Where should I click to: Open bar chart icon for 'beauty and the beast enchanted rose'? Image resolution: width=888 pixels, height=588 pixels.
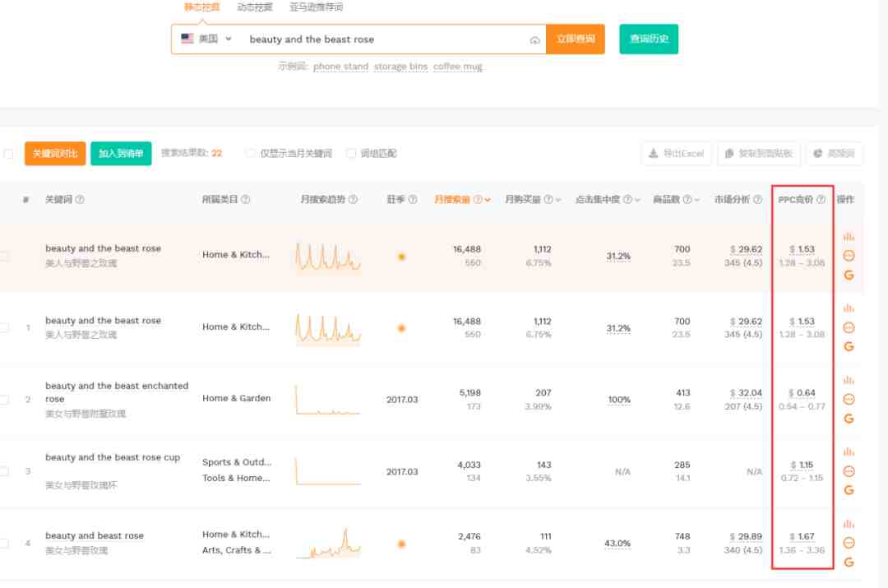tap(849, 380)
